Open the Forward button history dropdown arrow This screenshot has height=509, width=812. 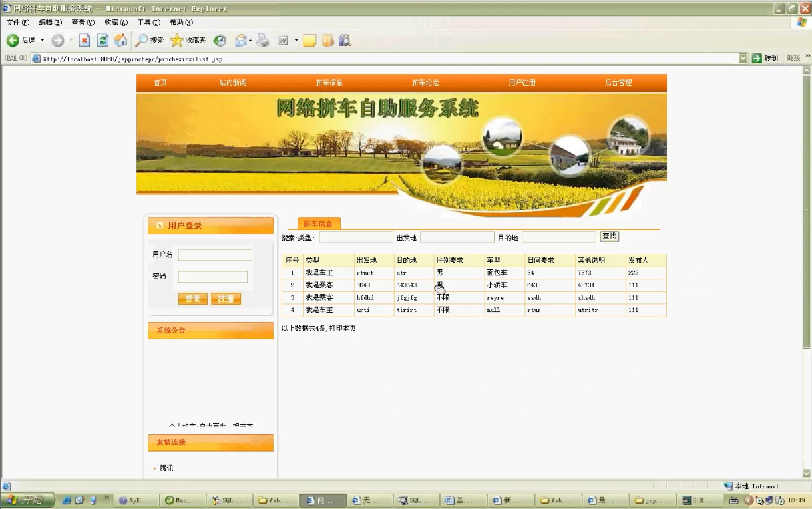tap(71, 41)
